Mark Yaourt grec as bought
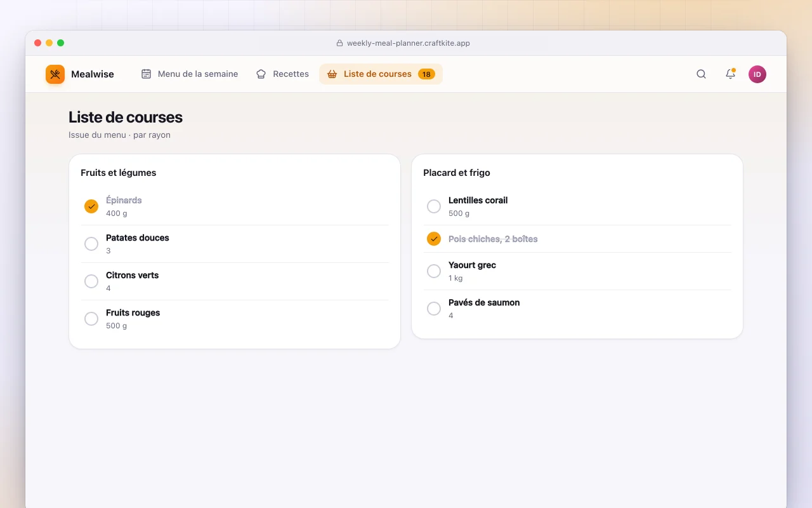 pyautogui.click(x=434, y=271)
